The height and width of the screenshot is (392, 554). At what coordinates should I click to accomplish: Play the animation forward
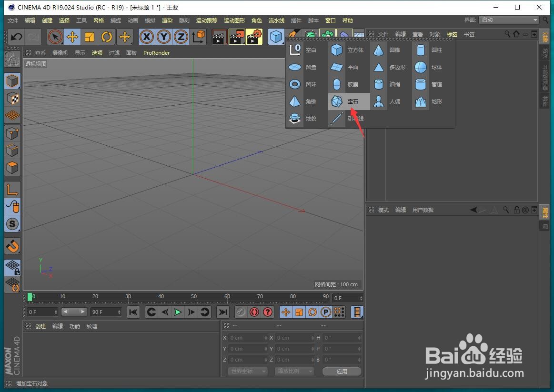[178, 312]
